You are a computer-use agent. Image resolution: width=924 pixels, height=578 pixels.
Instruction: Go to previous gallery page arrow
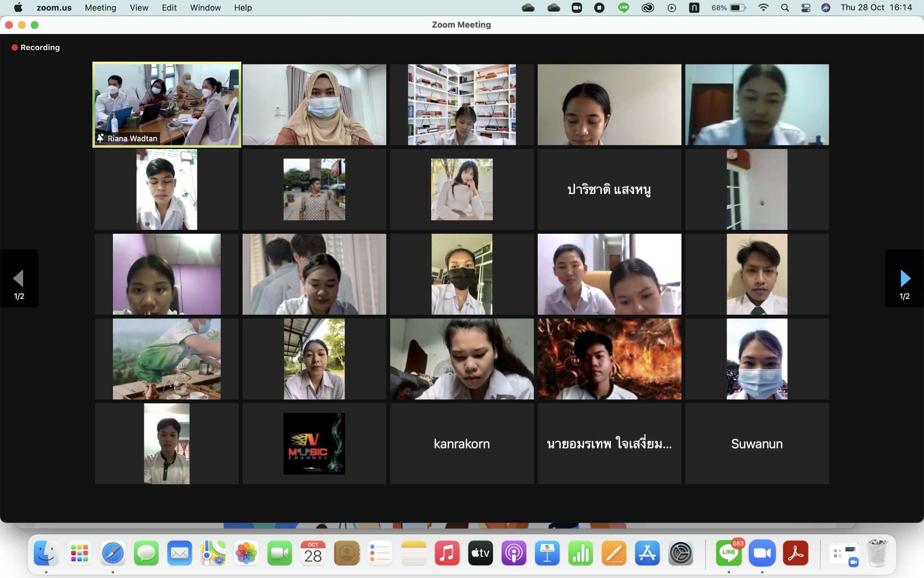point(18,279)
